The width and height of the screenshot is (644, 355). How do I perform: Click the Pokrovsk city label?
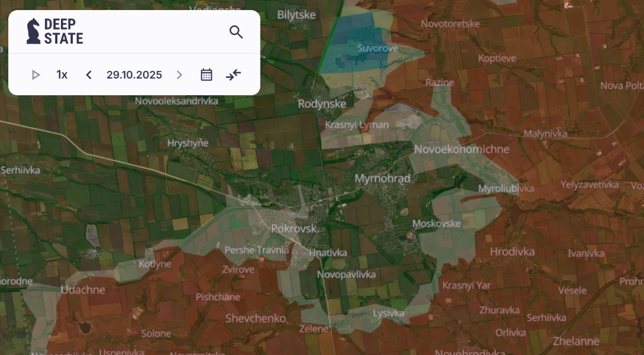[295, 228]
